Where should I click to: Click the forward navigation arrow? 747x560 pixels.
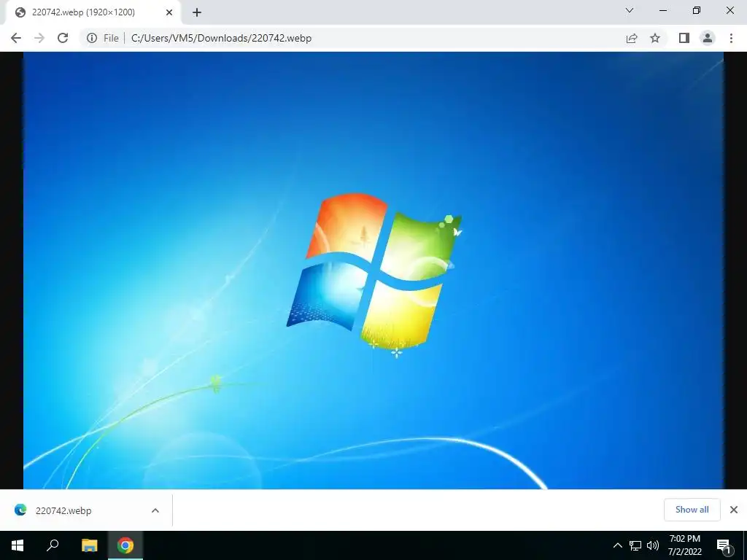click(39, 38)
